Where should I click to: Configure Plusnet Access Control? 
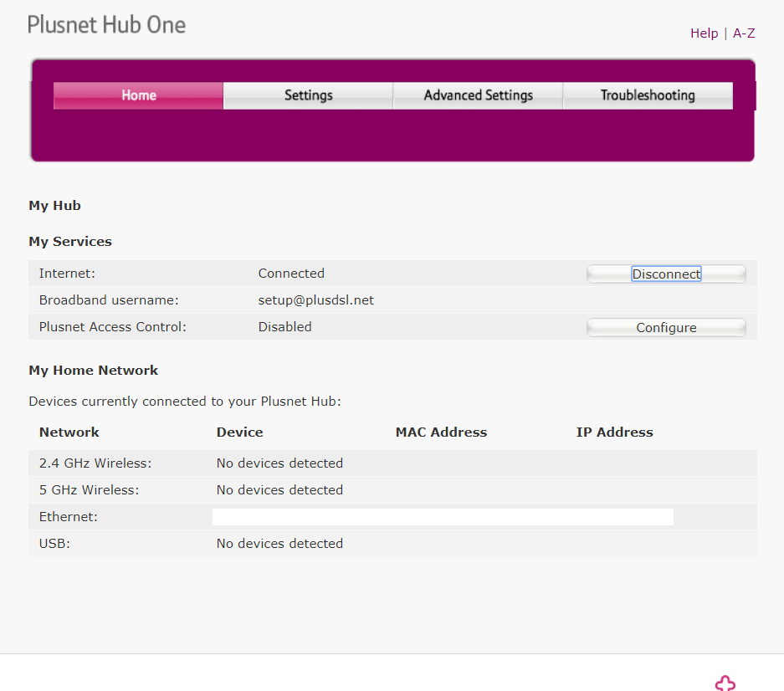(x=666, y=328)
